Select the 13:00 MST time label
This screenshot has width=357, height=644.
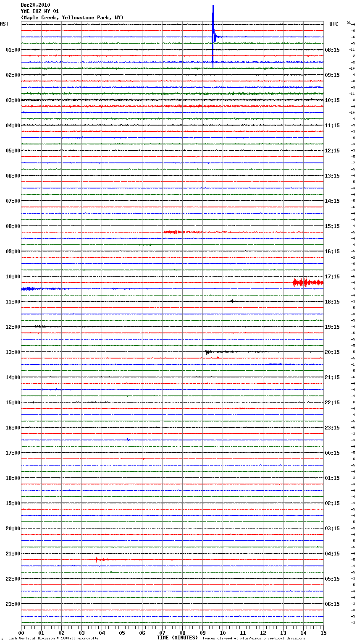pos(13,352)
